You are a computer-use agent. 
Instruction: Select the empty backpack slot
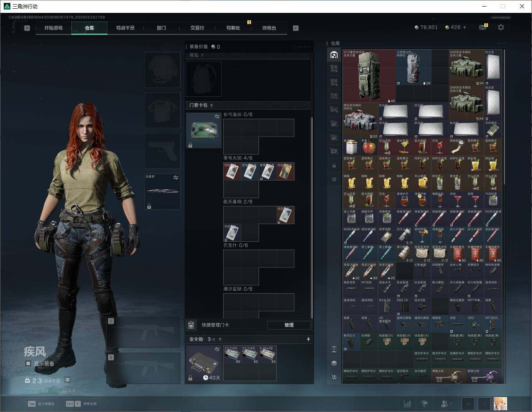point(204,79)
